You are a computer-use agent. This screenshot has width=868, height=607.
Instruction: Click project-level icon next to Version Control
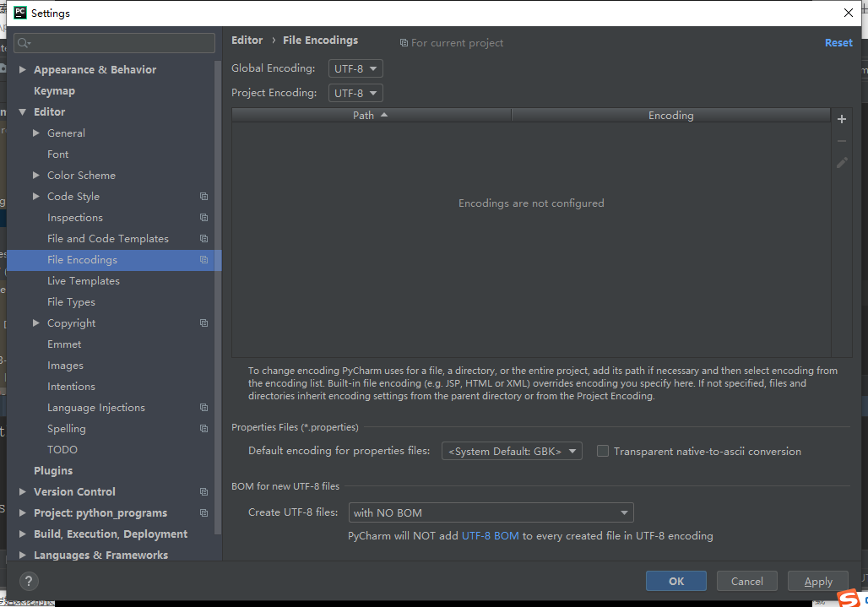tap(203, 492)
